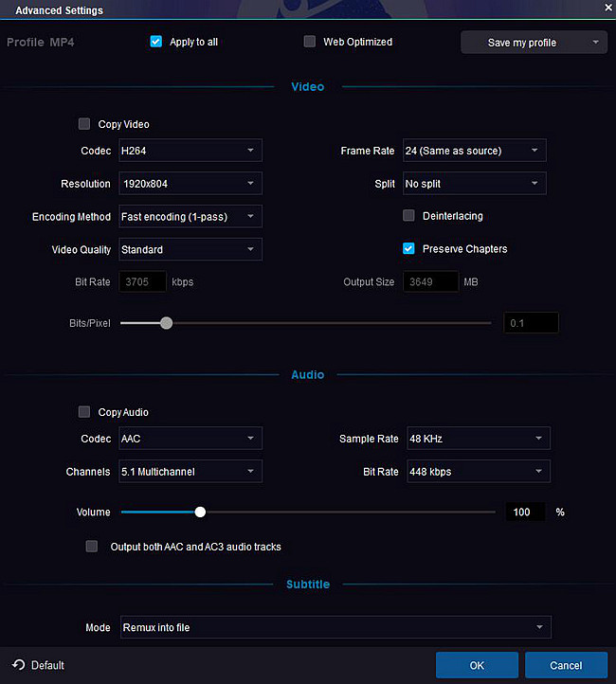Click the Volume percentage field showing 100

click(526, 513)
